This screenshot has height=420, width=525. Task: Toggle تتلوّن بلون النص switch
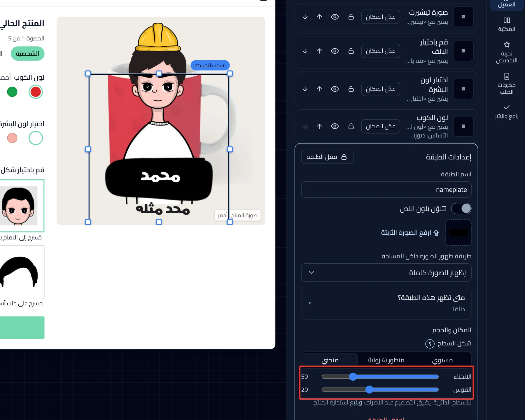click(461, 209)
